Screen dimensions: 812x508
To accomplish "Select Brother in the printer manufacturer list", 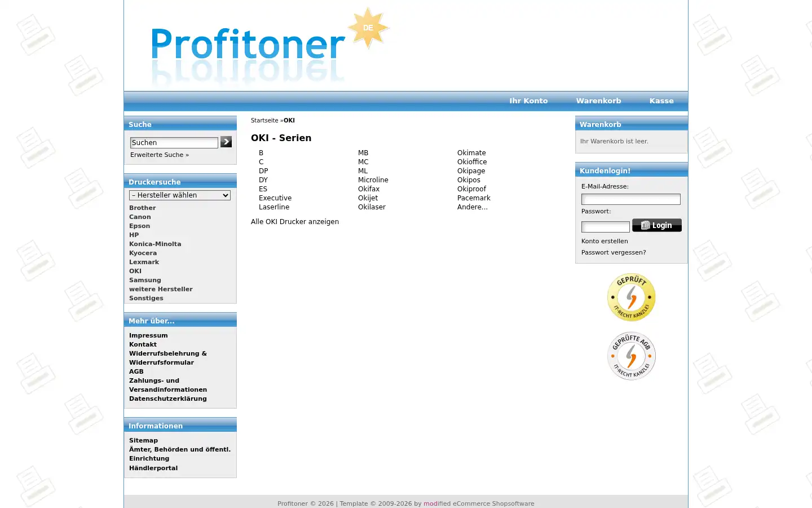I will pos(143,208).
